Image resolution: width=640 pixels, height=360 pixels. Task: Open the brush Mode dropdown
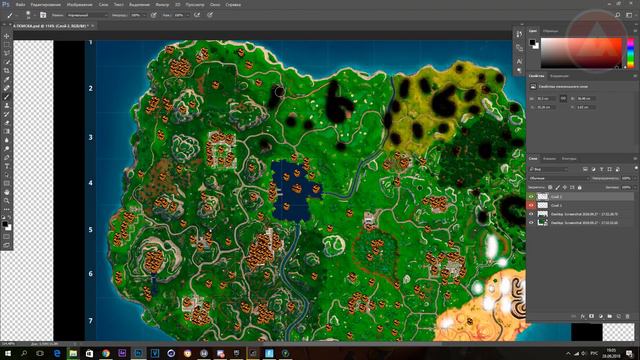(x=88, y=15)
